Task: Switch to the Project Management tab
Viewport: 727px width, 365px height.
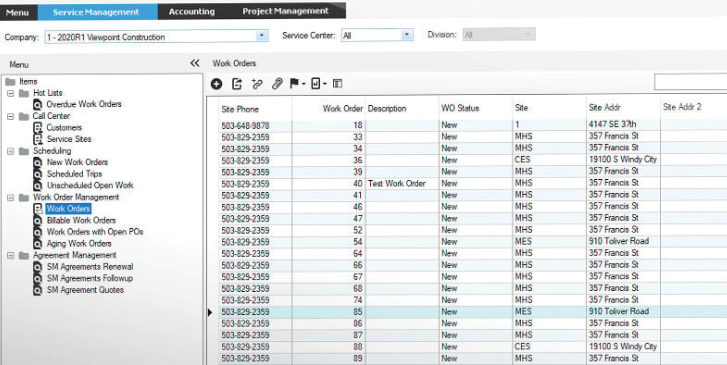Action: [x=285, y=11]
